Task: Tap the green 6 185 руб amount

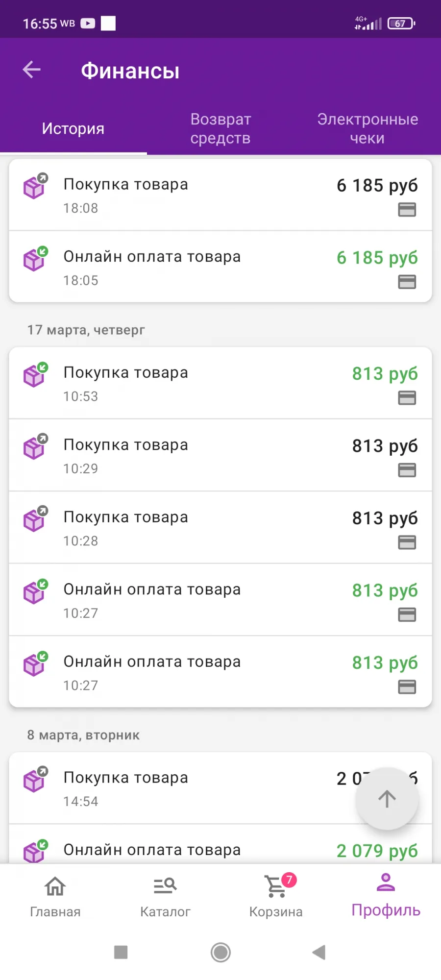Action: [377, 258]
